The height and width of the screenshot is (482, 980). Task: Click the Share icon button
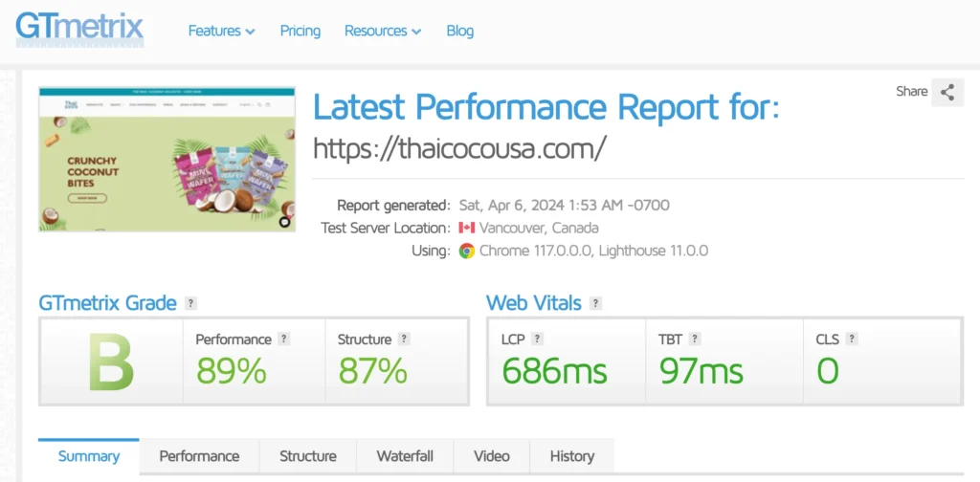947,92
